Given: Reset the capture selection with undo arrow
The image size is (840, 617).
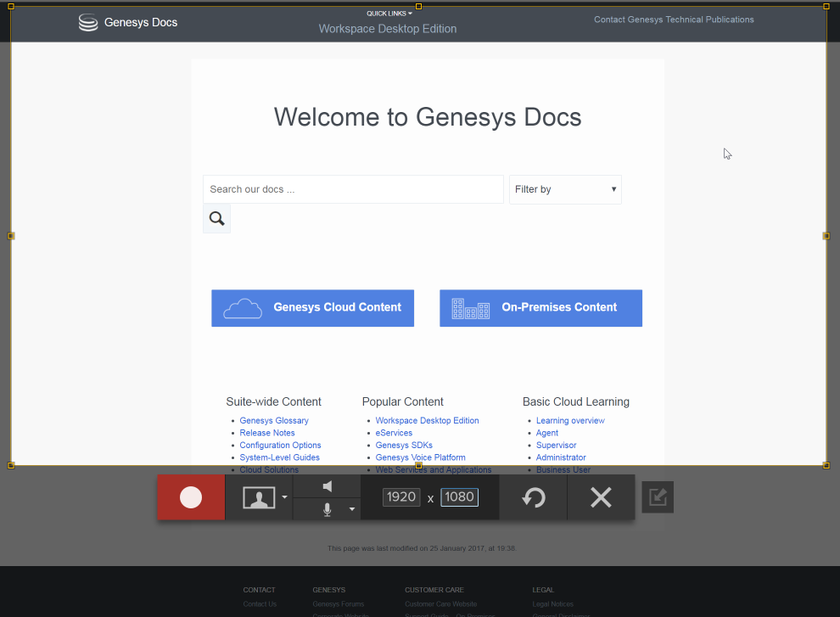Looking at the screenshot, I should click(x=533, y=497).
